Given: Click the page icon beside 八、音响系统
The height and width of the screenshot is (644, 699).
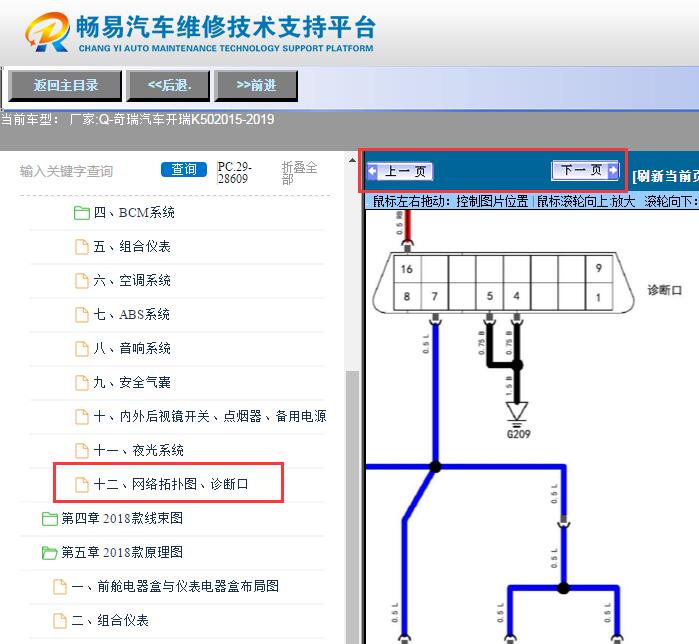Looking at the screenshot, I should click(82, 349).
